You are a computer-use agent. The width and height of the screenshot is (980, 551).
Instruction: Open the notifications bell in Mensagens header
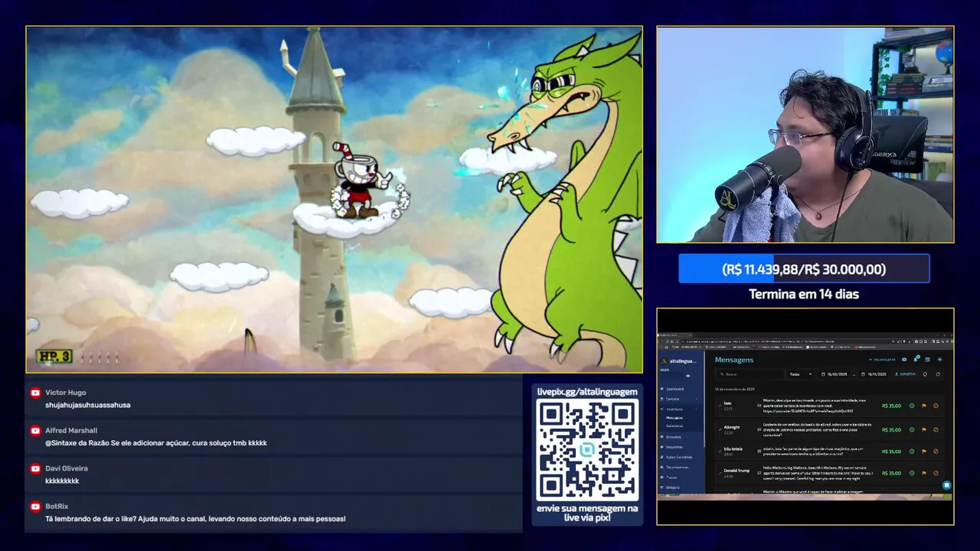click(x=916, y=359)
